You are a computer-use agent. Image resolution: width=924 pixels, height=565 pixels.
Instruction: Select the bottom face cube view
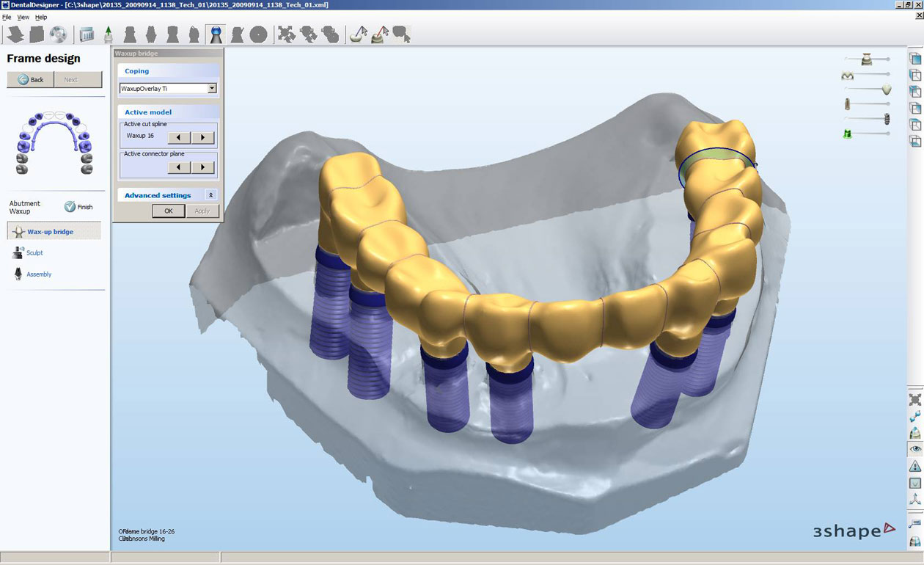[x=915, y=141]
